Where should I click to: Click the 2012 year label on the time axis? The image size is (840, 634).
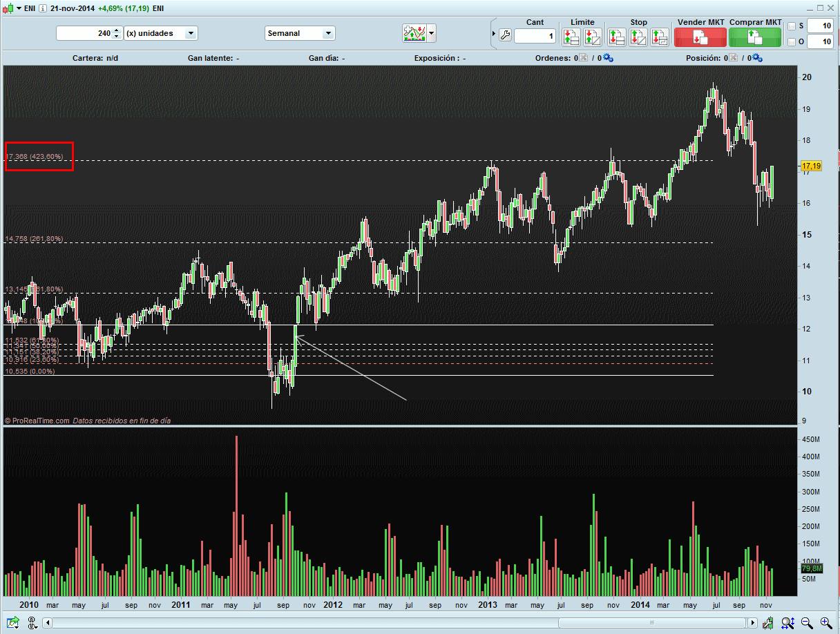click(x=333, y=604)
